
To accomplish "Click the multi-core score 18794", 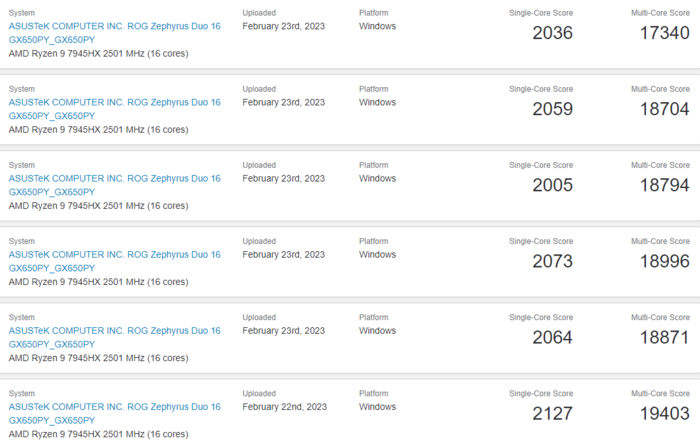I will (665, 185).
